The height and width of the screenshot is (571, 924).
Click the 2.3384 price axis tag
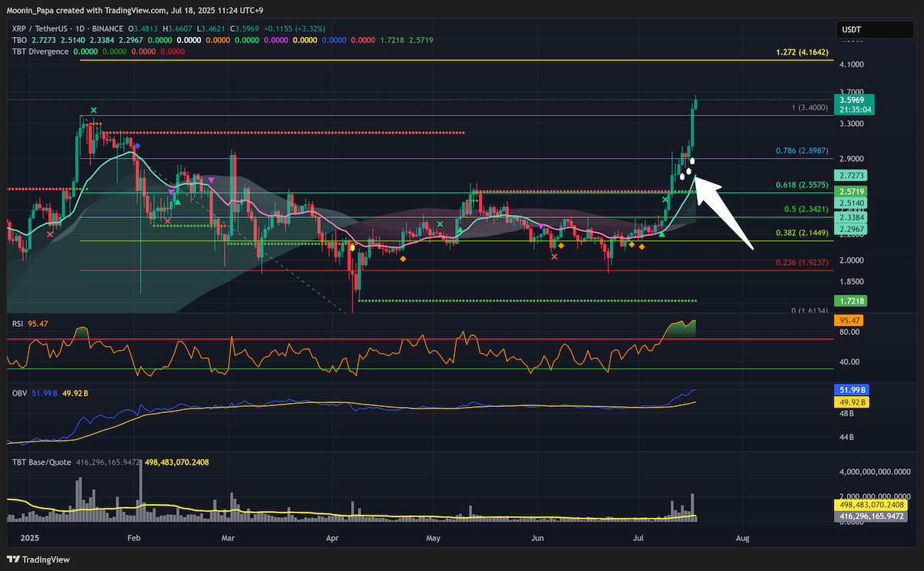coord(852,218)
